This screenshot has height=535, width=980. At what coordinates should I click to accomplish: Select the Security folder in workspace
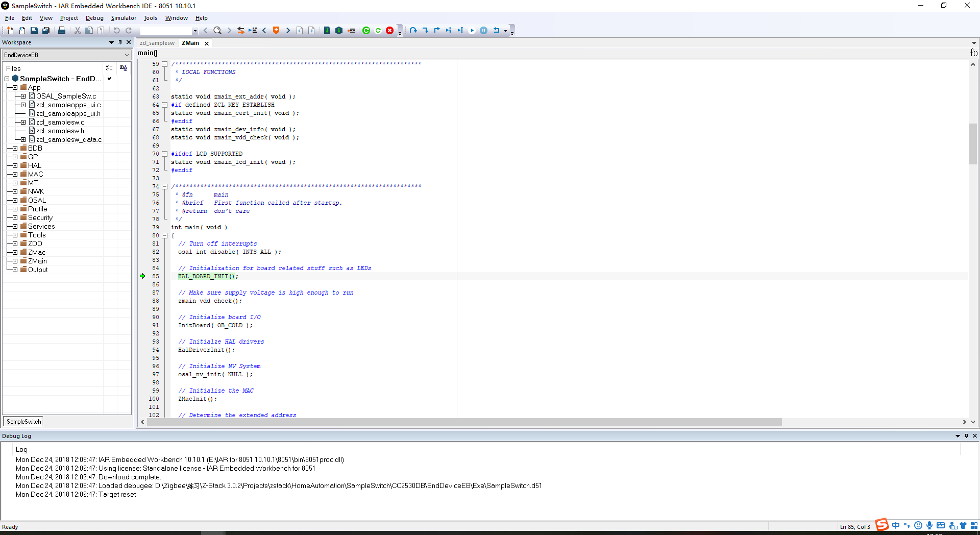pos(40,218)
